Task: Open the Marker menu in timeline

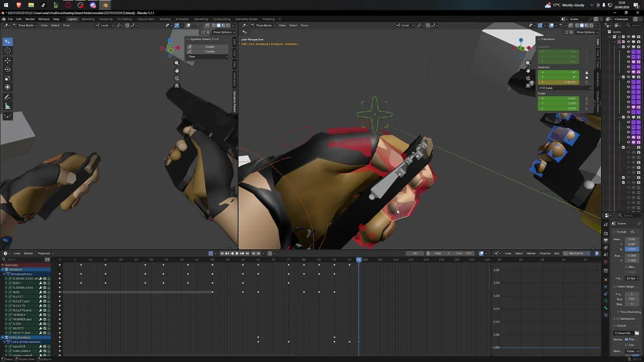Action: [28, 253]
